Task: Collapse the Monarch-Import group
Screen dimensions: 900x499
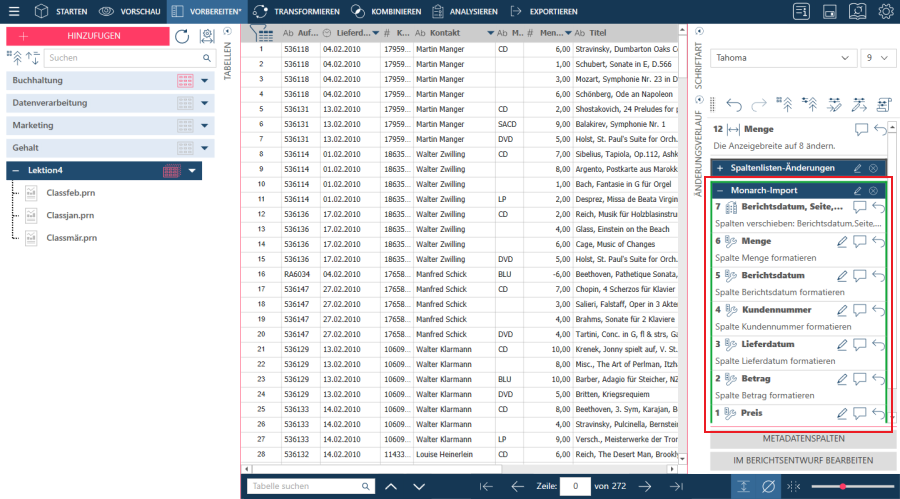Action: tap(720, 191)
